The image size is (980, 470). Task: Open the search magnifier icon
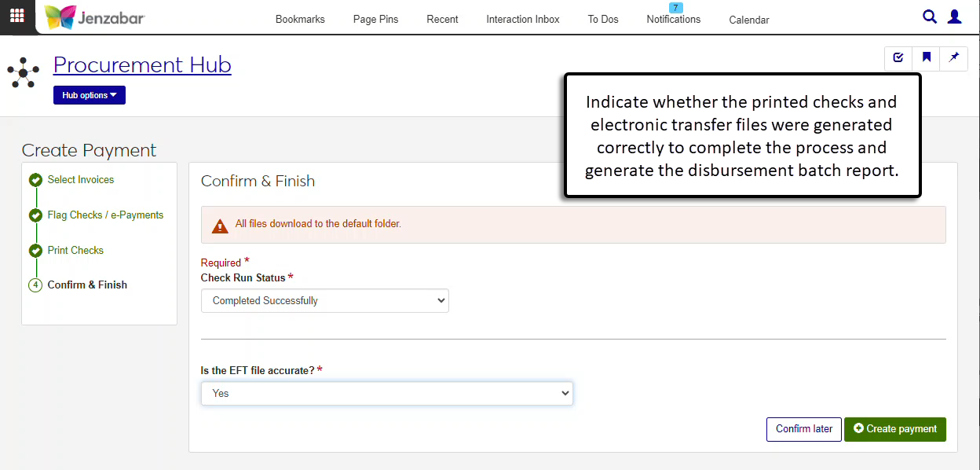click(930, 17)
